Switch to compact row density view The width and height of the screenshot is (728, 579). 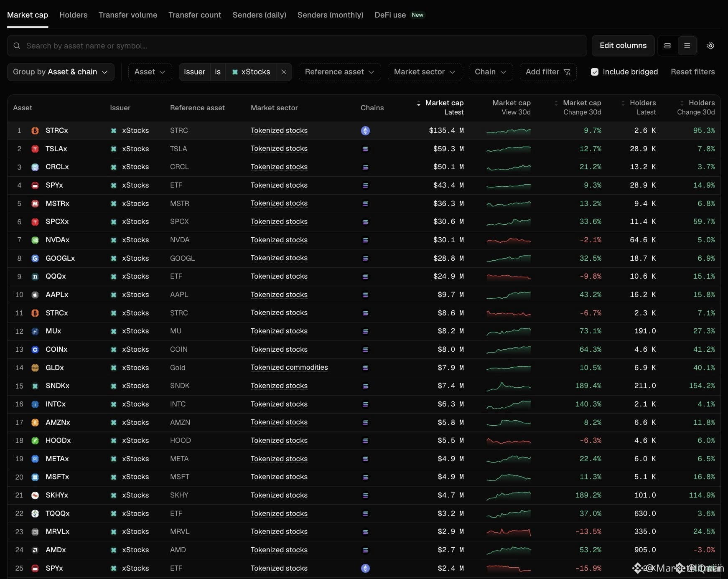click(687, 46)
